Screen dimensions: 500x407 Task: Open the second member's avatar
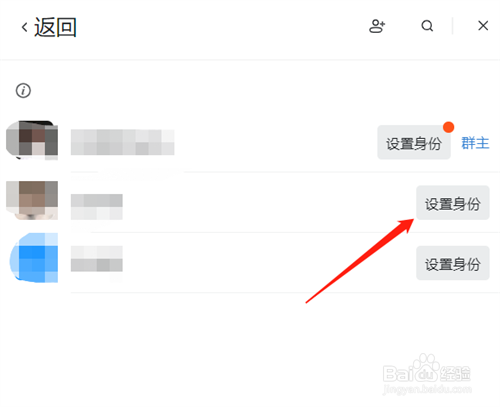pos(32,200)
